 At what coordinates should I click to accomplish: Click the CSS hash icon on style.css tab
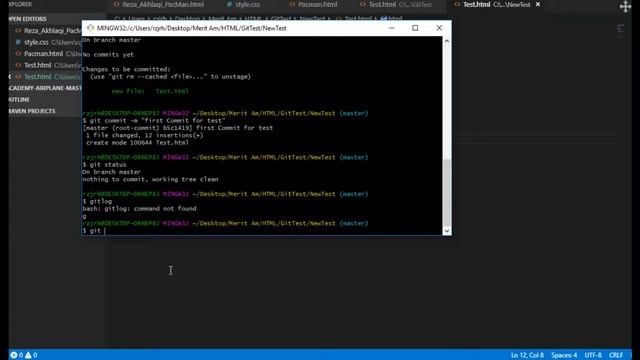click(x=229, y=4)
